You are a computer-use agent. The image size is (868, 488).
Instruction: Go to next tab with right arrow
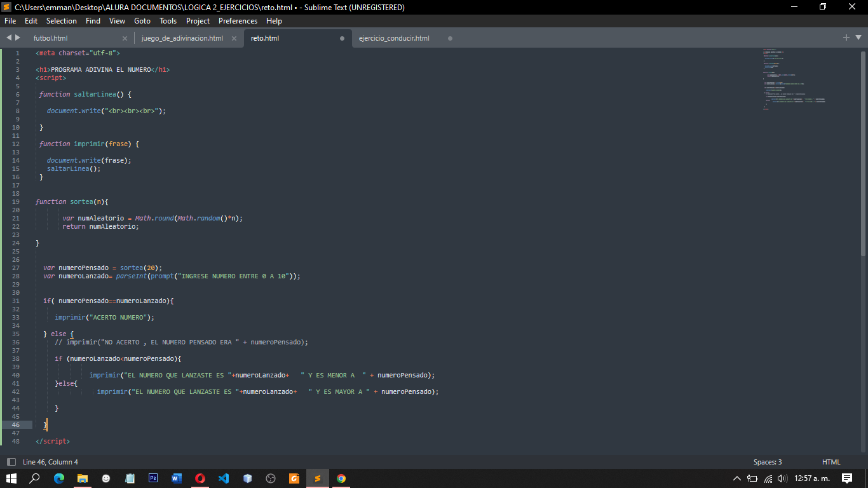[x=18, y=38]
